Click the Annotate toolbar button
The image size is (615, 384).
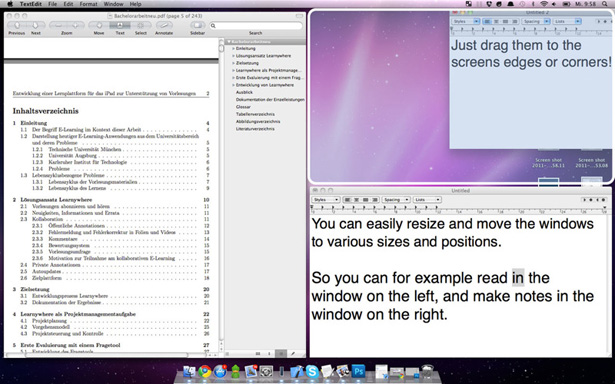(x=164, y=25)
